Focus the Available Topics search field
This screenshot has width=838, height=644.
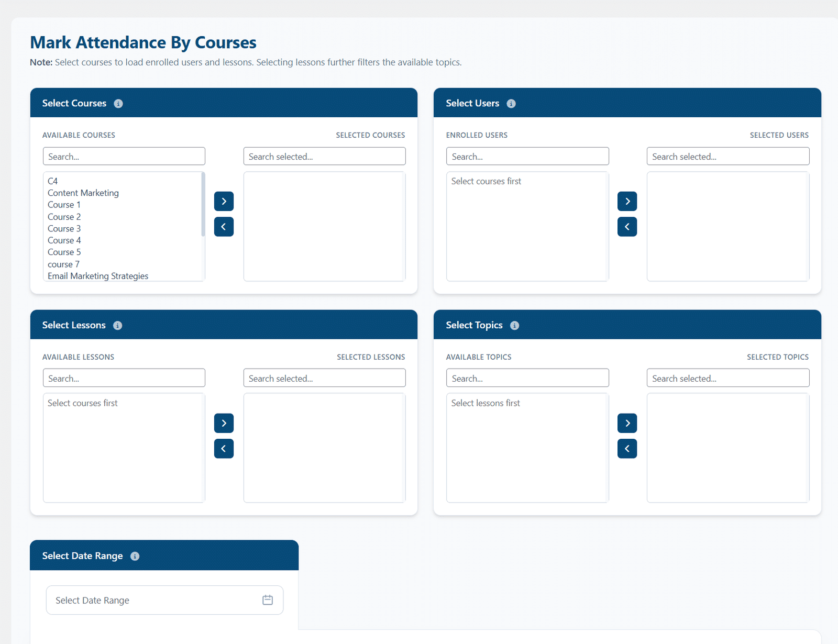pos(527,378)
